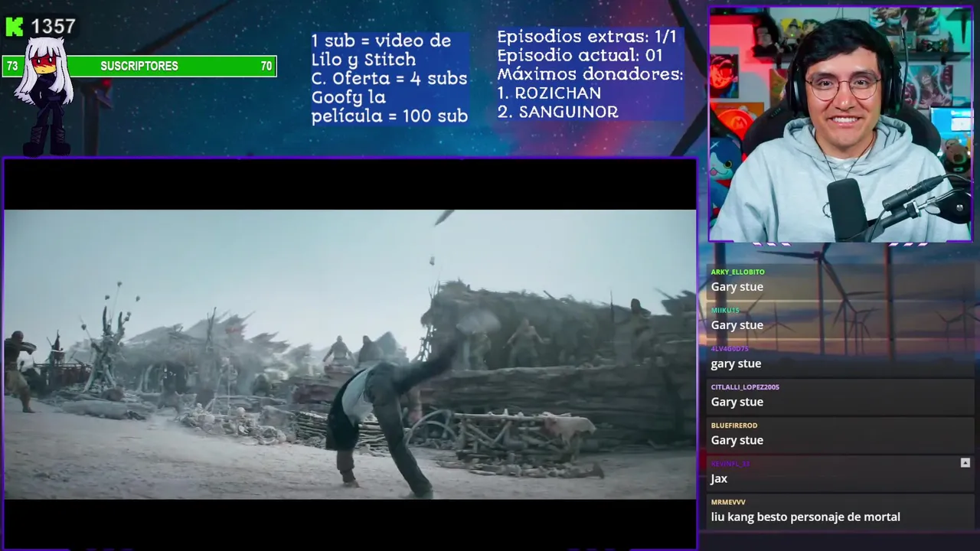Click the small icon on KEVINFL's message
The width and height of the screenshot is (980, 551).
[965, 463]
